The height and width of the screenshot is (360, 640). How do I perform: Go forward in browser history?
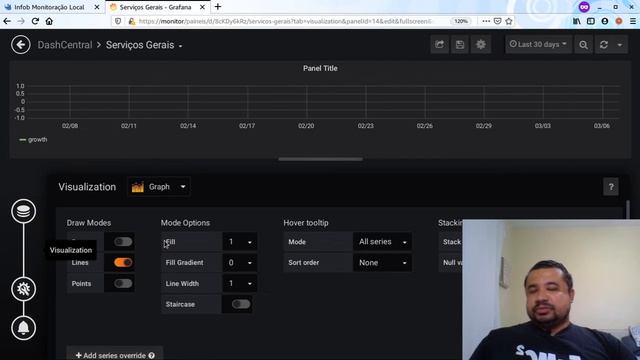[x=21, y=21]
